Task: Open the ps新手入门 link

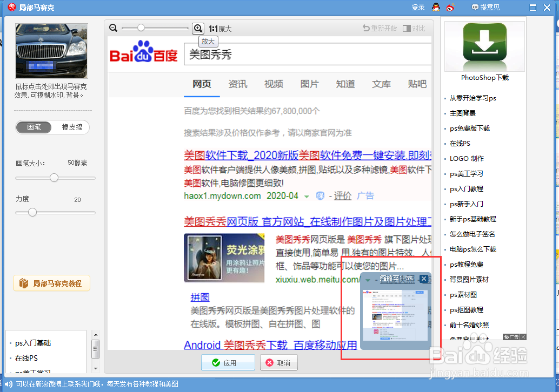Action: click(x=467, y=204)
